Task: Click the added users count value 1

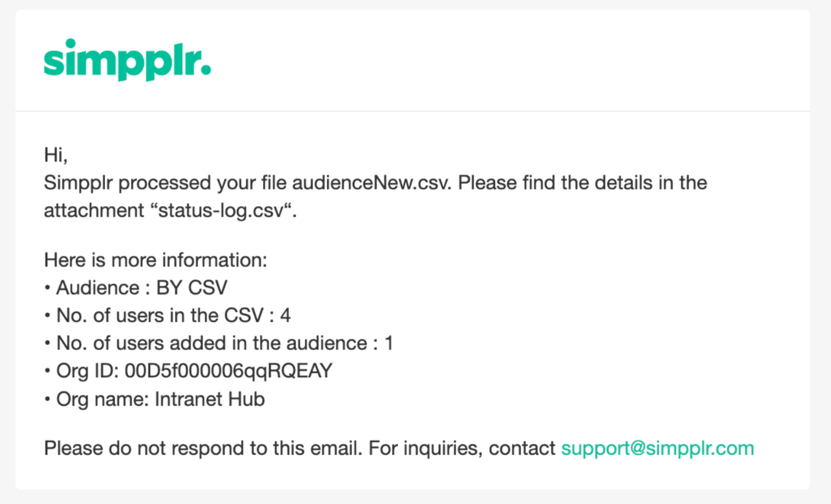Action: 389,344
